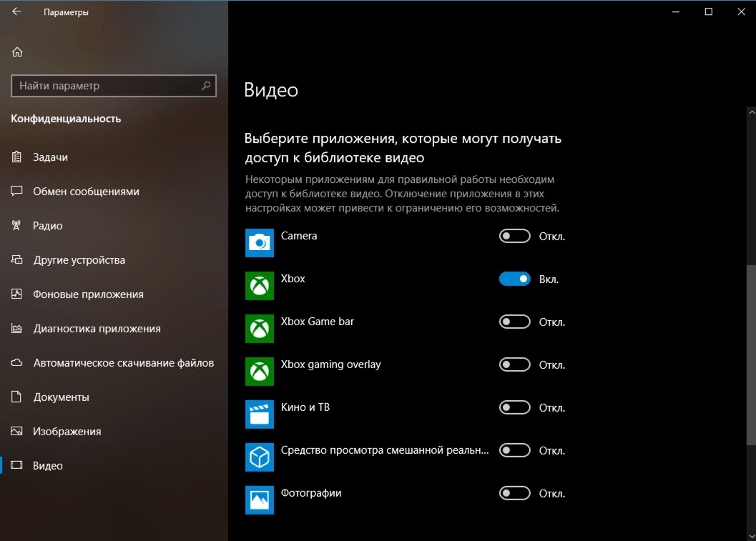This screenshot has width=756, height=541.
Task: Select Автоматическое скачивание файлов
Action: pyautogui.click(x=114, y=363)
